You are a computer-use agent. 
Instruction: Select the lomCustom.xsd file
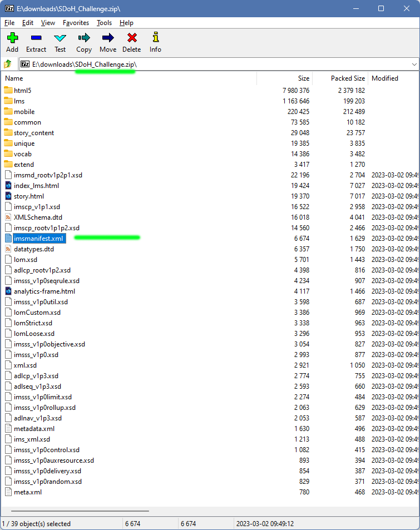pos(37,313)
